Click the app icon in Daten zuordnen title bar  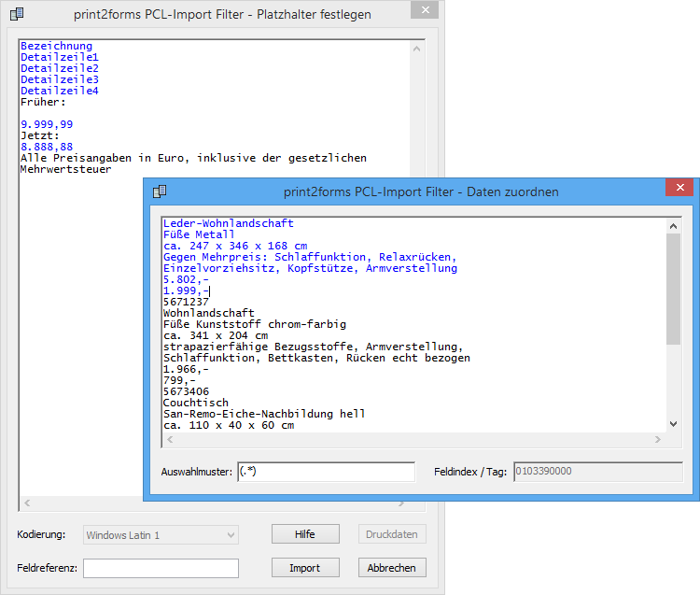pos(160,191)
